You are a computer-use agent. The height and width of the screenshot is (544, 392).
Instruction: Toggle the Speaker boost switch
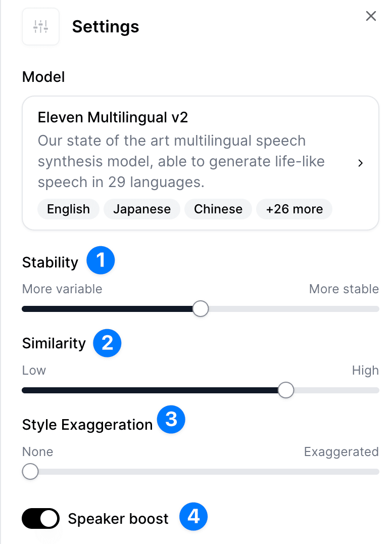coord(40,519)
